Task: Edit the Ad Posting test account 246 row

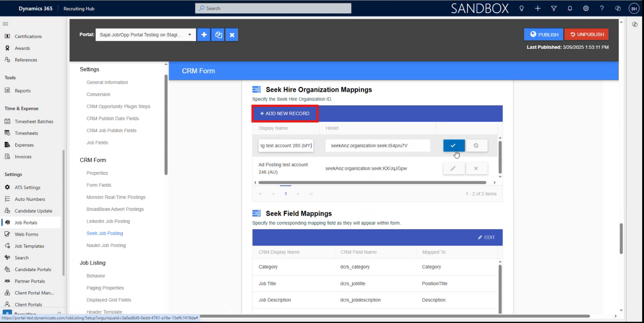Action: [x=453, y=169]
